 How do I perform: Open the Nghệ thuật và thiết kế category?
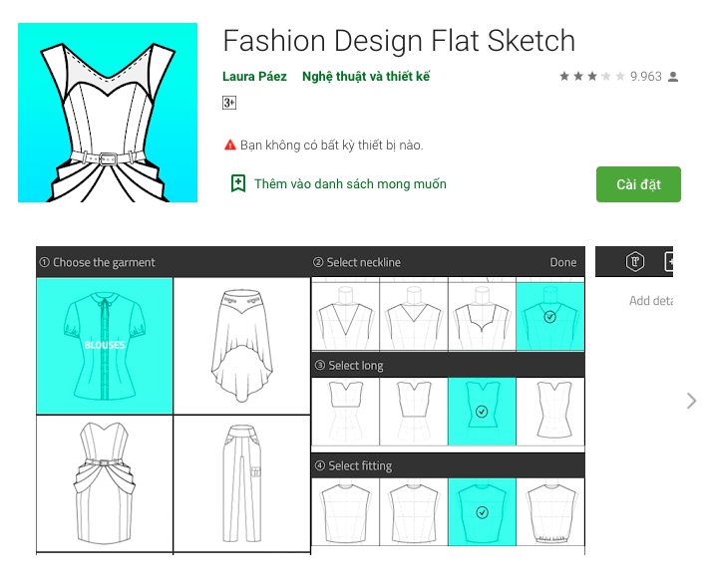tap(366, 77)
